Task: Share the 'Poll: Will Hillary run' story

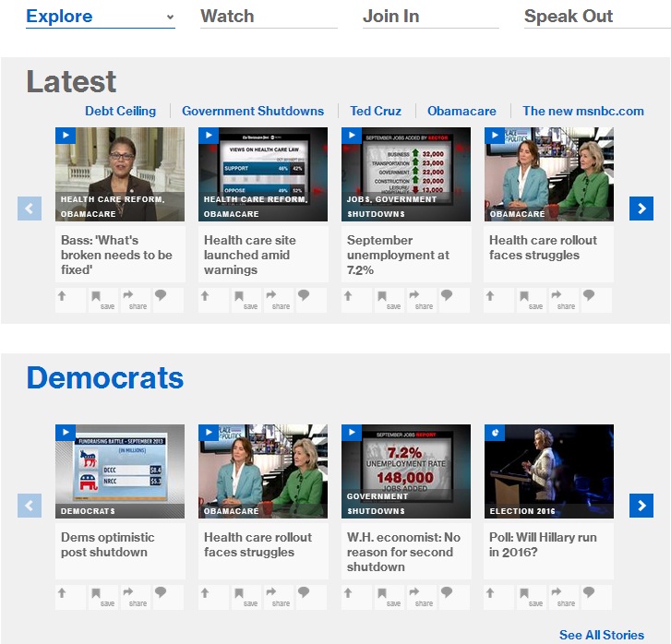Action: (x=558, y=596)
